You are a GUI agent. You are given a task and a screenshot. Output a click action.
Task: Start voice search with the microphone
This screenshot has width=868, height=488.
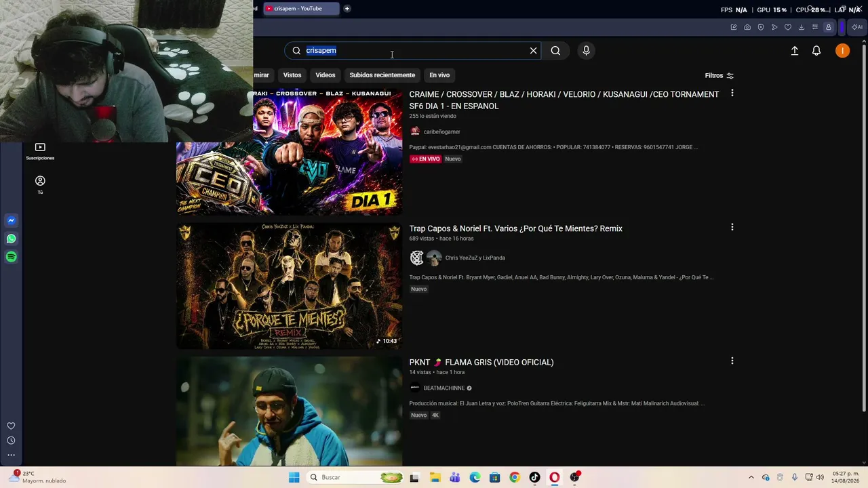pos(586,50)
